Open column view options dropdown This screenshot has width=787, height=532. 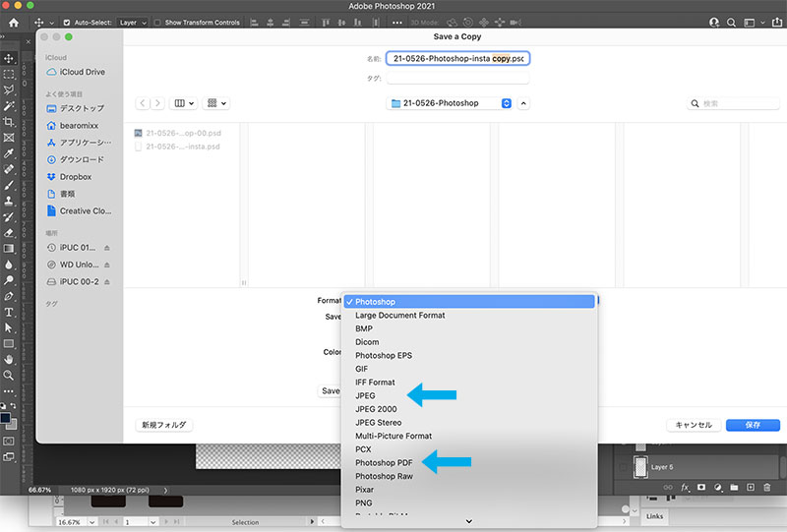click(x=184, y=103)
